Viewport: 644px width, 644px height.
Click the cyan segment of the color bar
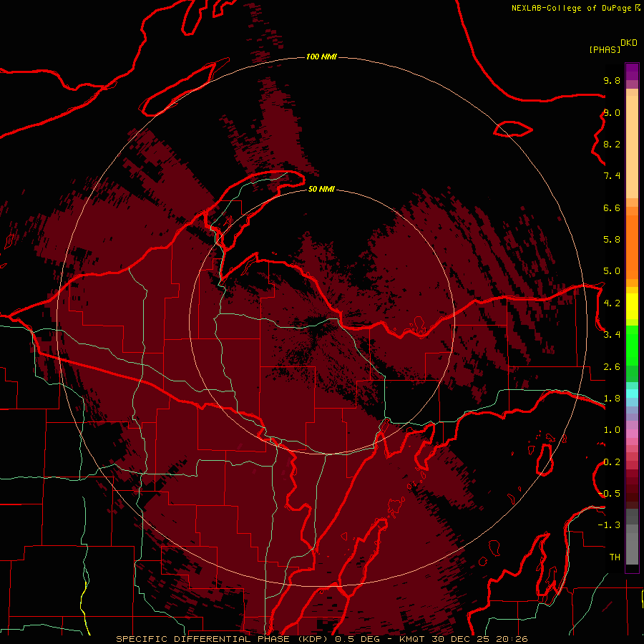click(x=632, y=394)
